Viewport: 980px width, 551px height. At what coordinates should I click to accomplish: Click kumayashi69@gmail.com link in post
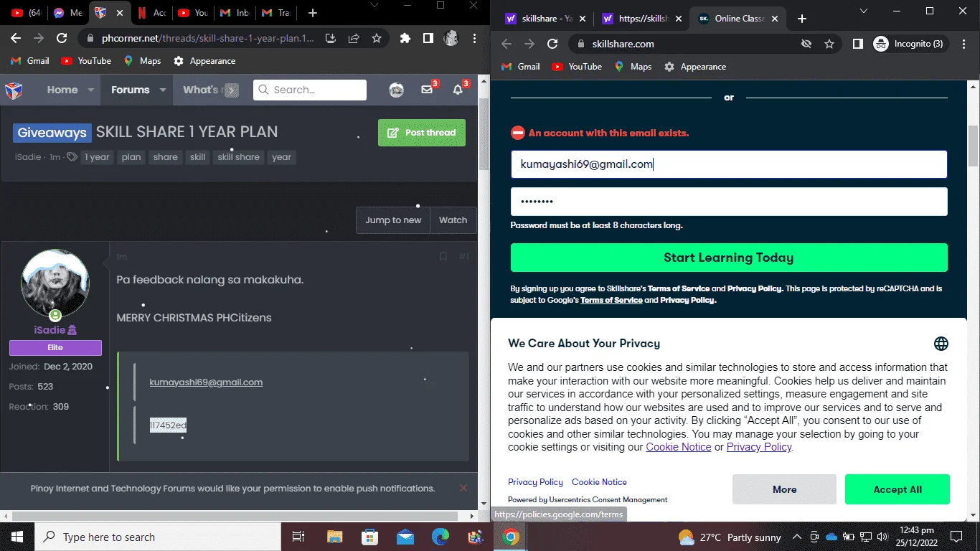tap(206, 382)
